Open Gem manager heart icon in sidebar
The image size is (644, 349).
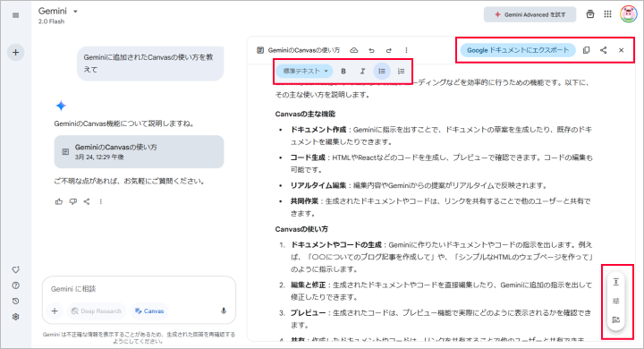pos(15,269)
